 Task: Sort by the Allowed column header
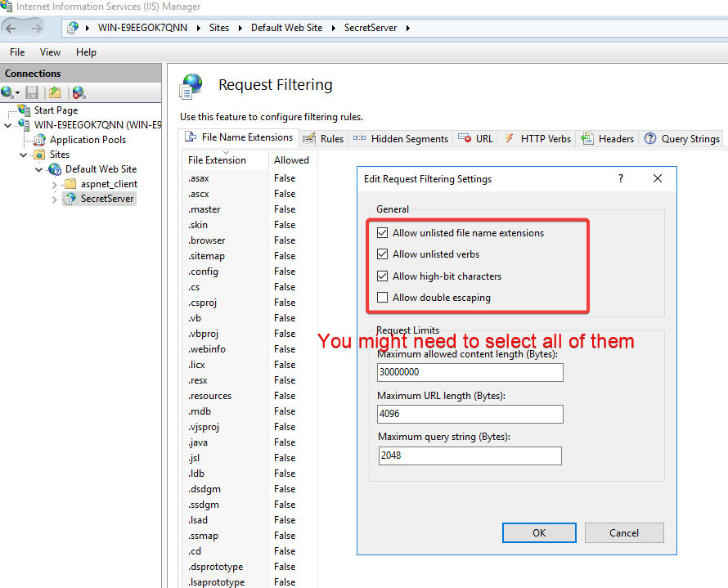(x=293, y=160)
